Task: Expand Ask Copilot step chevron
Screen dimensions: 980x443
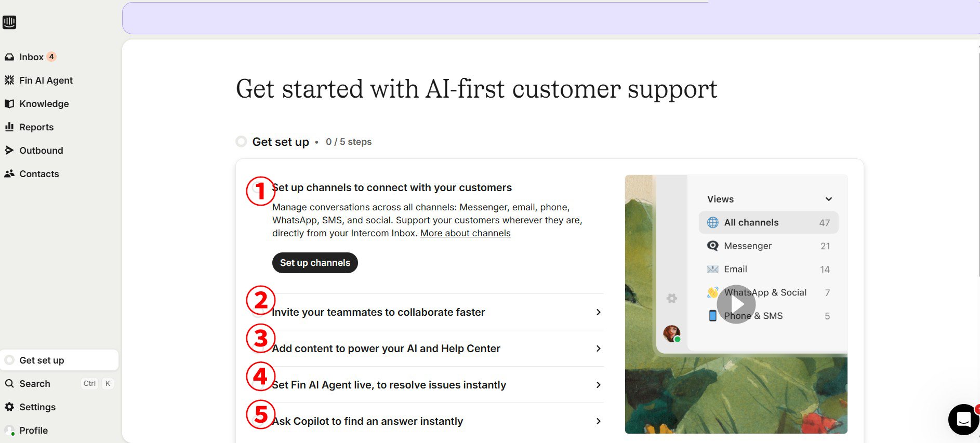Action: point(598,421)
